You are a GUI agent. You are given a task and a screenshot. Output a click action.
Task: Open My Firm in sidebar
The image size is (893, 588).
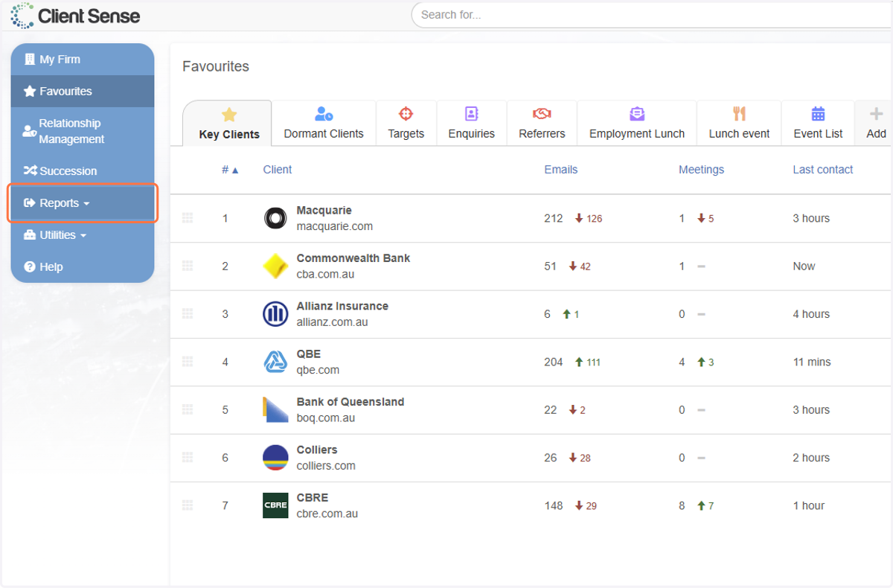click(83, 60)
